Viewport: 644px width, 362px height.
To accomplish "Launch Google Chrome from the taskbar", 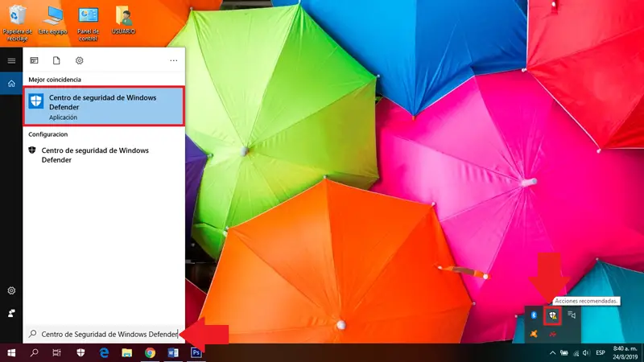I will [x=150, y=352].
